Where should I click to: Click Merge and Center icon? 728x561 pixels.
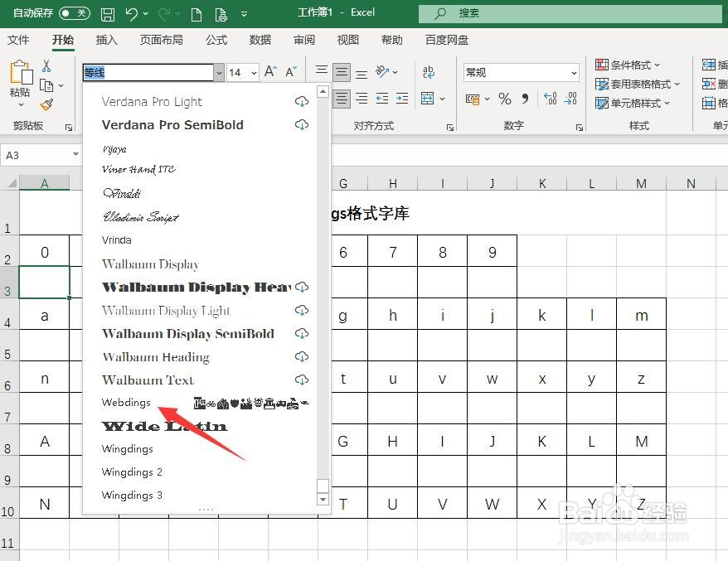pyautogui.click(x=427, y=99)
